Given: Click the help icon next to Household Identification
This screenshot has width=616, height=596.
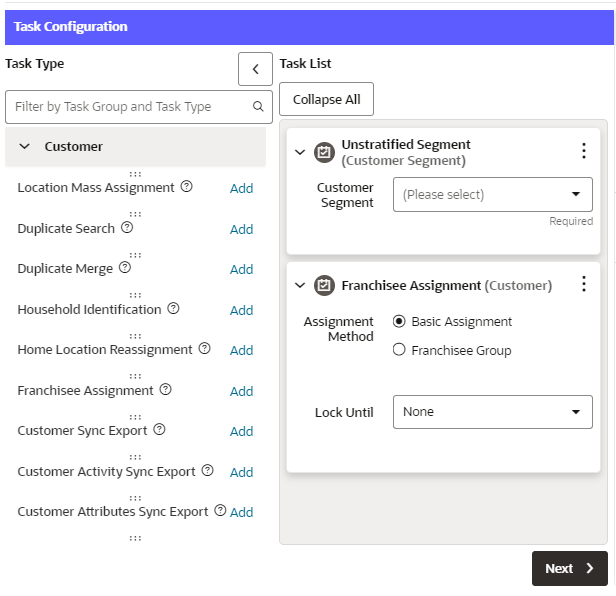Looking at the screenshot, I should tap(173, 308).
